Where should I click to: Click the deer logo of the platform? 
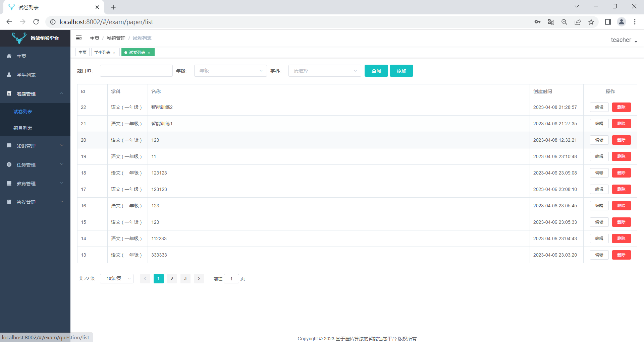pyautogui.click(x=19, y=38)
